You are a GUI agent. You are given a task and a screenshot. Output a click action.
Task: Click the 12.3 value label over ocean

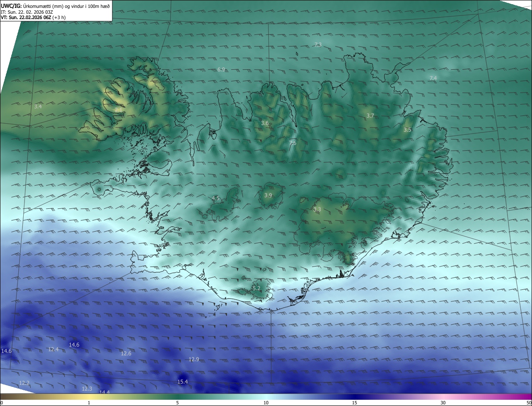[87, 389]
